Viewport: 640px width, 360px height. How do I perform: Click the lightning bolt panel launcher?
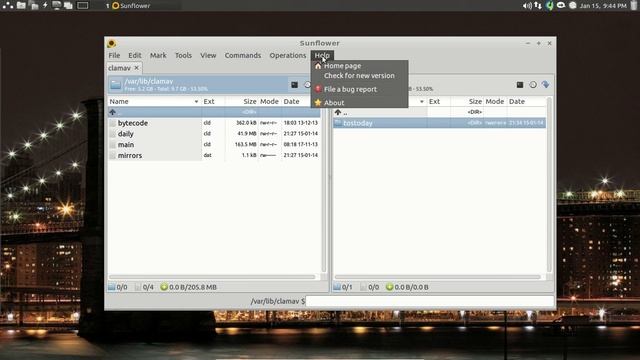45,5
